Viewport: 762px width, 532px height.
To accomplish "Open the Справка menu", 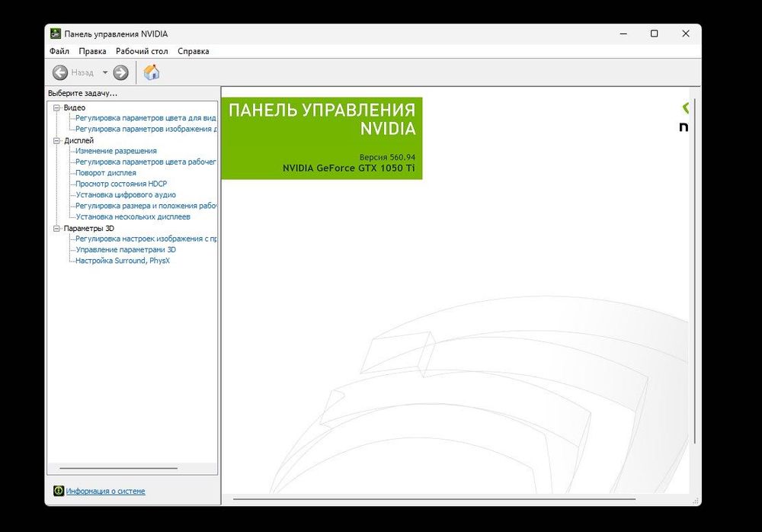I will 194,51.
